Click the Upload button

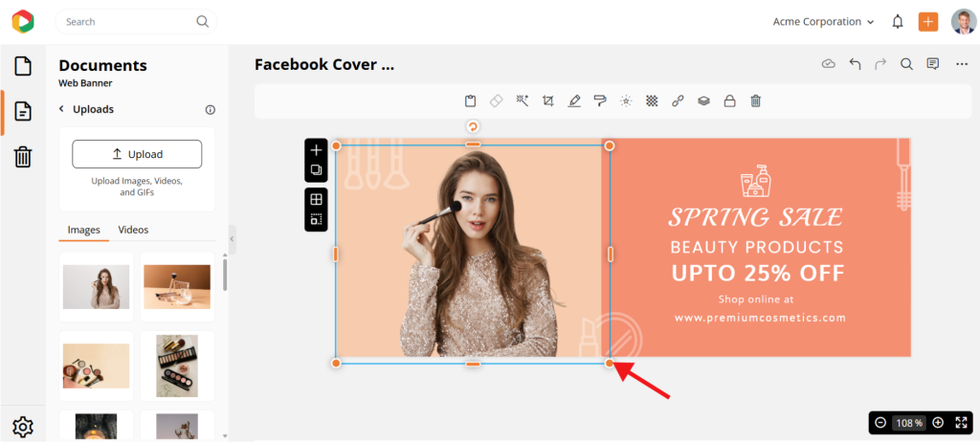[137, 154]
